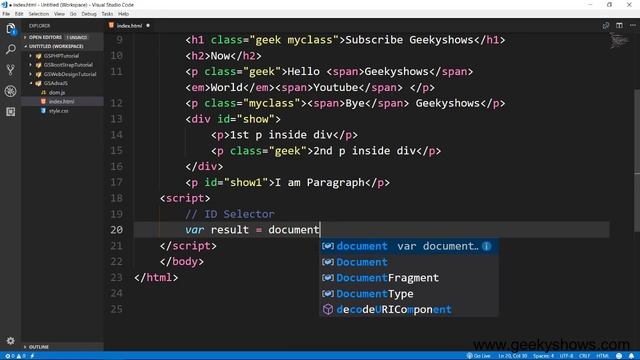Place cursor in line 20 after 'document'

point(320,230)
